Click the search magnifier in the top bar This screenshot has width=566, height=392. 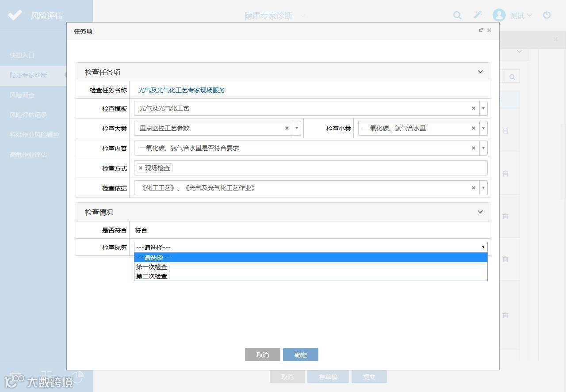tap(457, 15)
